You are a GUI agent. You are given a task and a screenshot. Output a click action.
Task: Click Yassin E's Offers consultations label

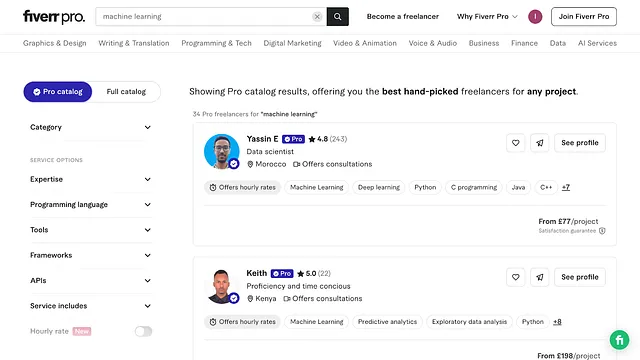(333, 164)
